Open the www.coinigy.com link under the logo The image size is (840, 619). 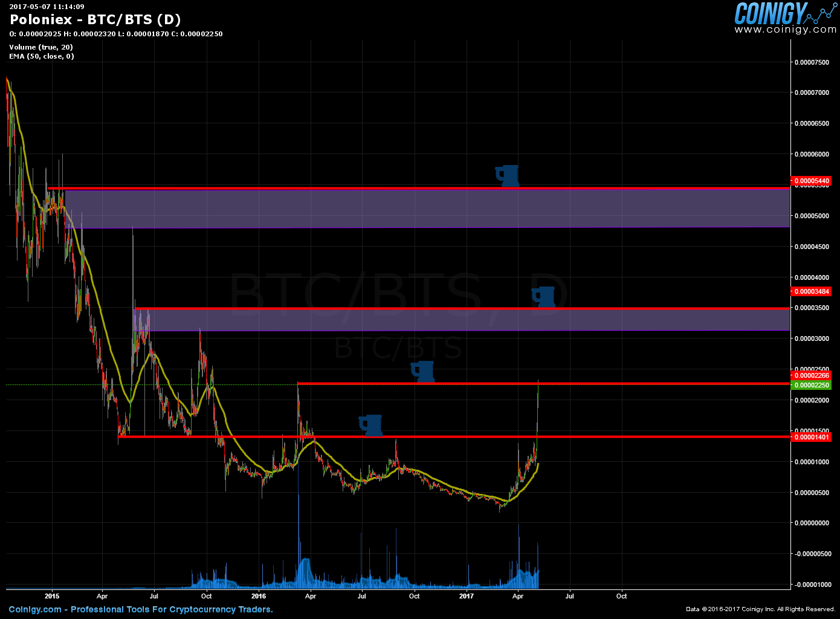786,30
